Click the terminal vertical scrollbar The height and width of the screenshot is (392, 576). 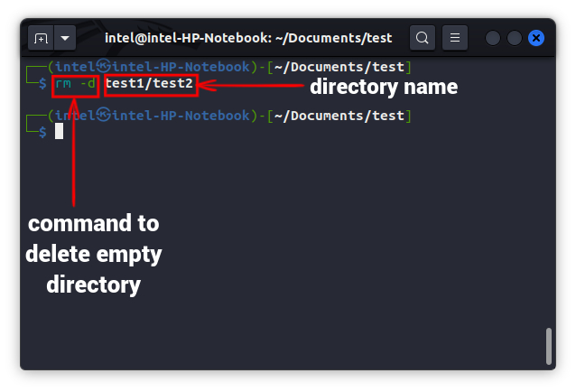coord(548,344)
